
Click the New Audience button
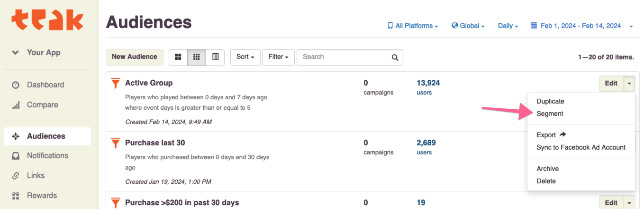coord(134,57)
